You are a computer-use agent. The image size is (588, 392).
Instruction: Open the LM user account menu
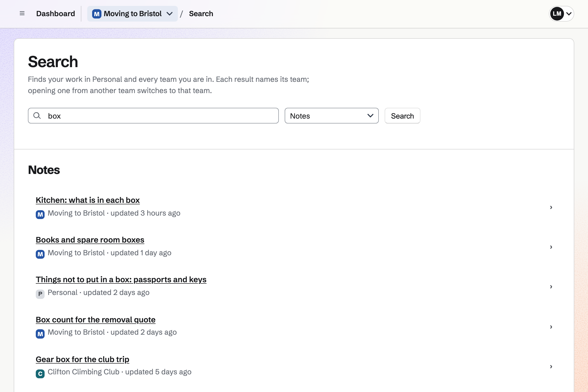click(x=561, y=13)
